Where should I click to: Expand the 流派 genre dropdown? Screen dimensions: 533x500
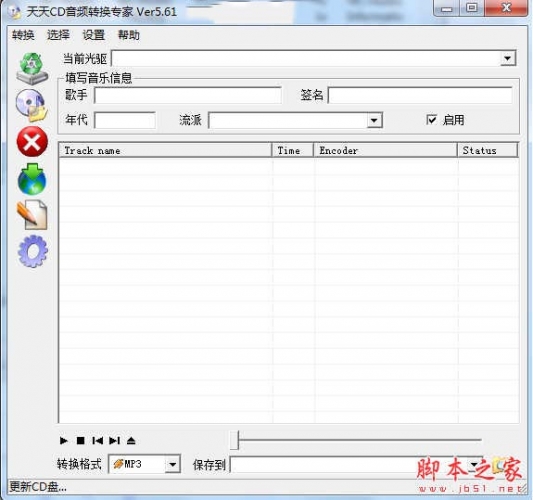(374, 120)
